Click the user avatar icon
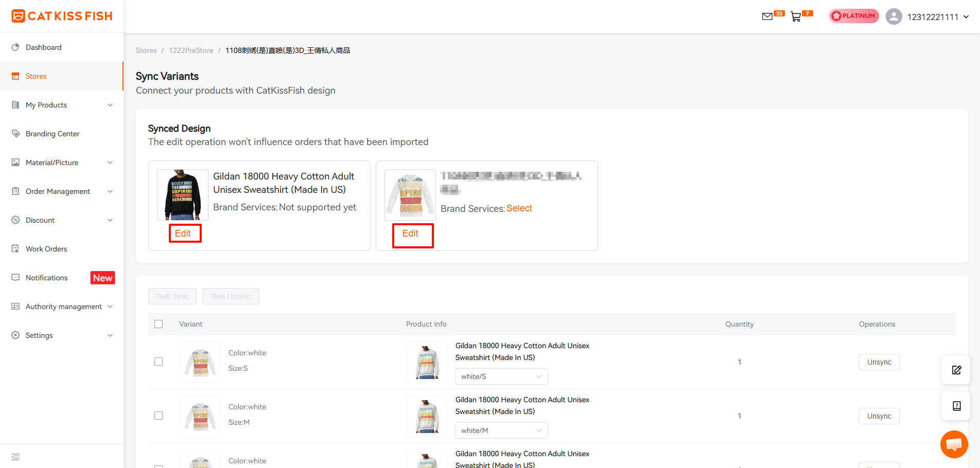 coord(894,16)
